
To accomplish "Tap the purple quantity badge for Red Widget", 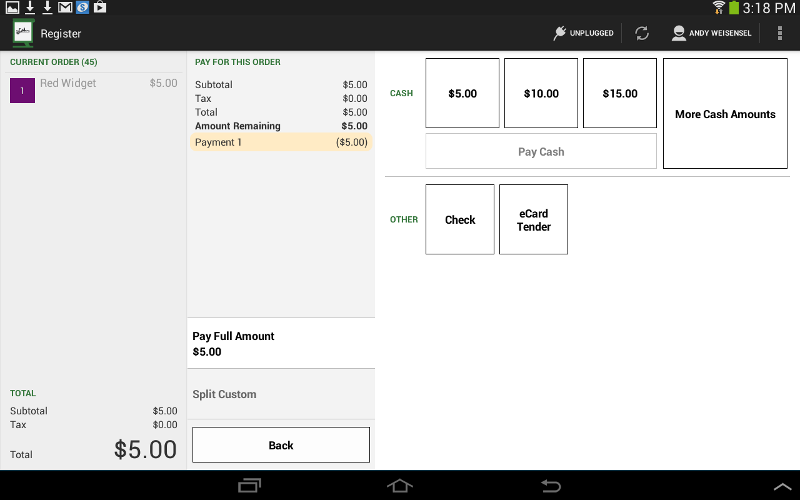I will pyautogui.click(x=22, y=90).
